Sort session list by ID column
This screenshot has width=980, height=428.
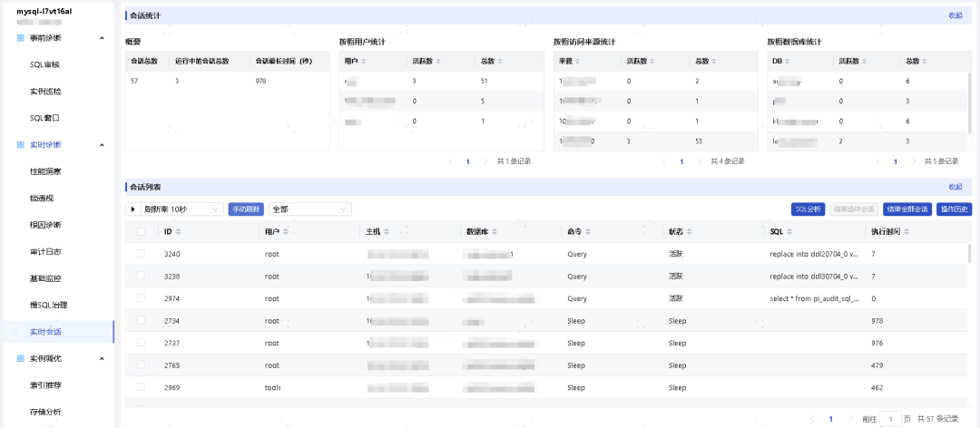(x=178, y=232)
